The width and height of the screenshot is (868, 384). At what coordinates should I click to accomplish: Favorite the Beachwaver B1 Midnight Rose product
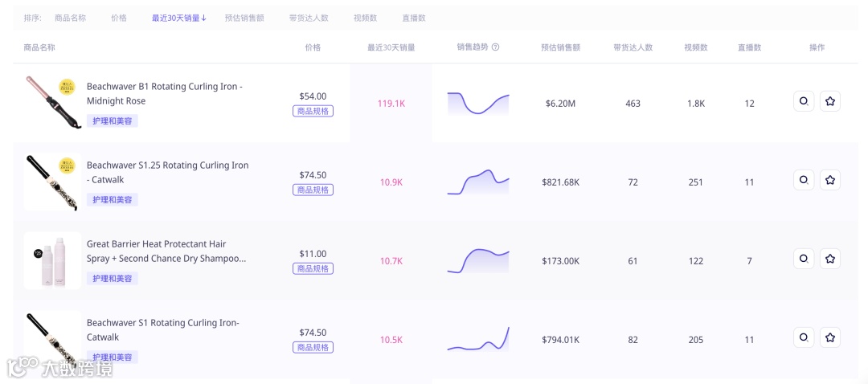(829, 101)
